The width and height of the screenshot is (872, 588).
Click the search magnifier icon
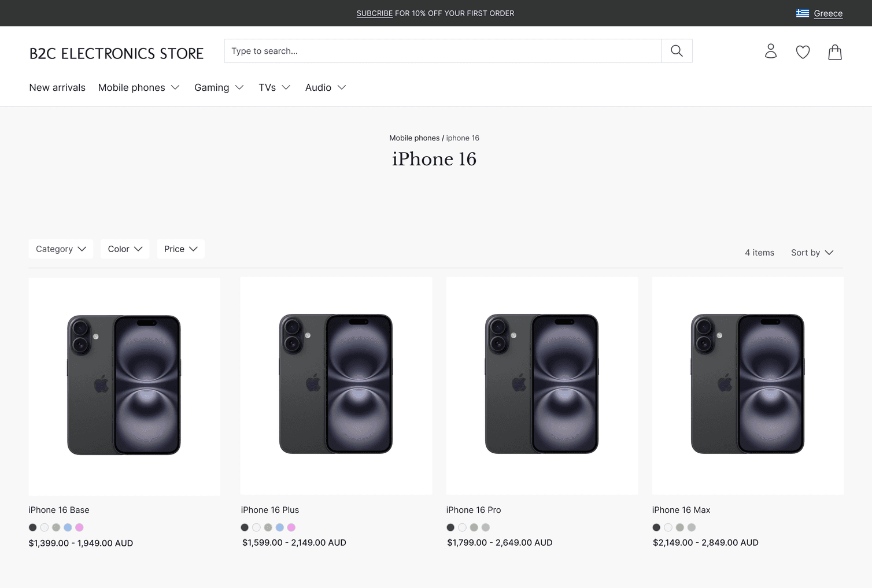click(x=677, y=51)
